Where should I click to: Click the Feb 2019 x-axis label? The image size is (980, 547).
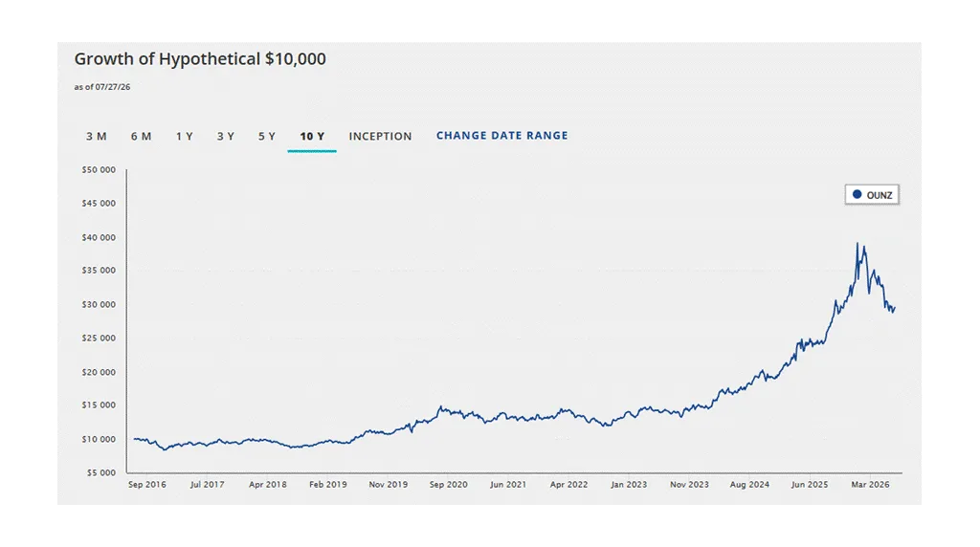tap(327, 485)
